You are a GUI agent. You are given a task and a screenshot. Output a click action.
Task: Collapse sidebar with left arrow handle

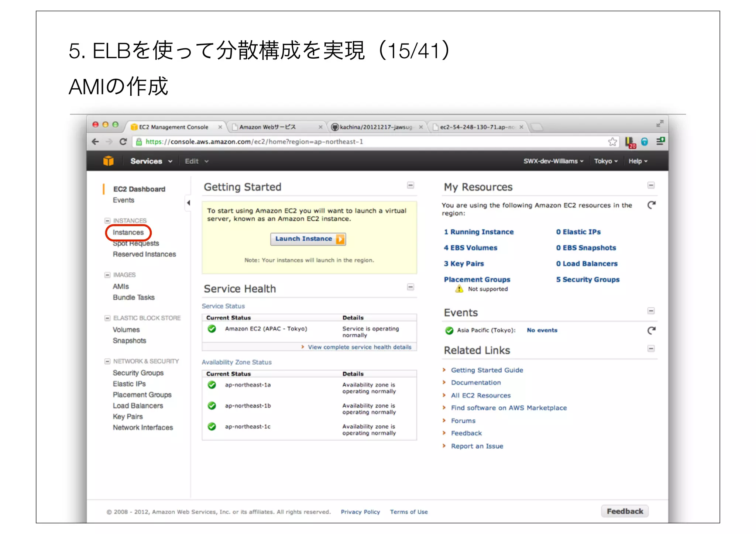point(188,203)
